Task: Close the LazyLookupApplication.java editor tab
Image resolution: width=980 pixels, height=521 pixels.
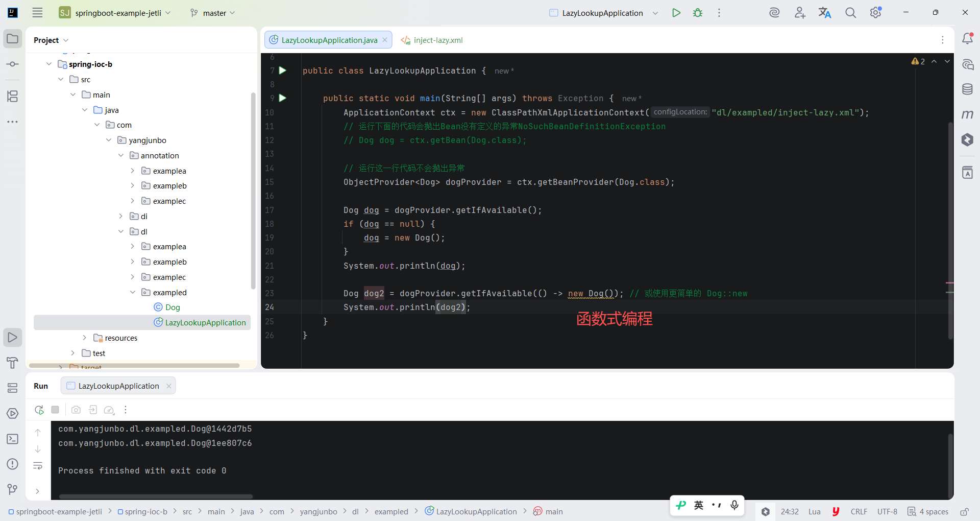Action: click(385, 40)
